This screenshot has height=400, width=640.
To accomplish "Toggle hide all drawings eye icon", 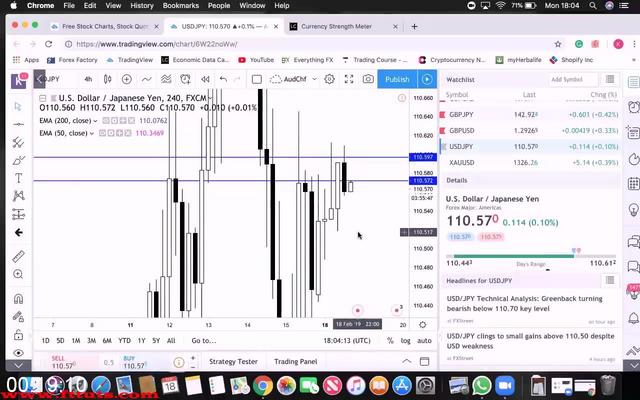I will tap(18, 353).
